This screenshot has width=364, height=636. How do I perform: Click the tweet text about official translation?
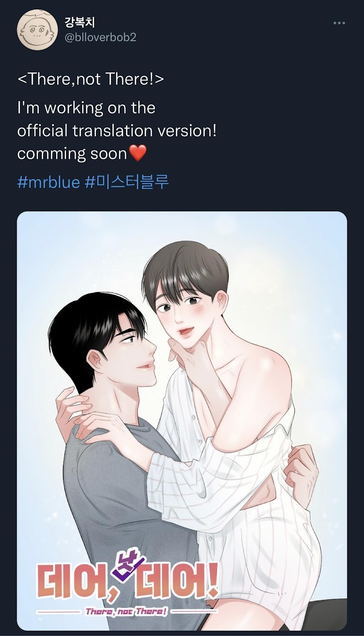(116, 131)
